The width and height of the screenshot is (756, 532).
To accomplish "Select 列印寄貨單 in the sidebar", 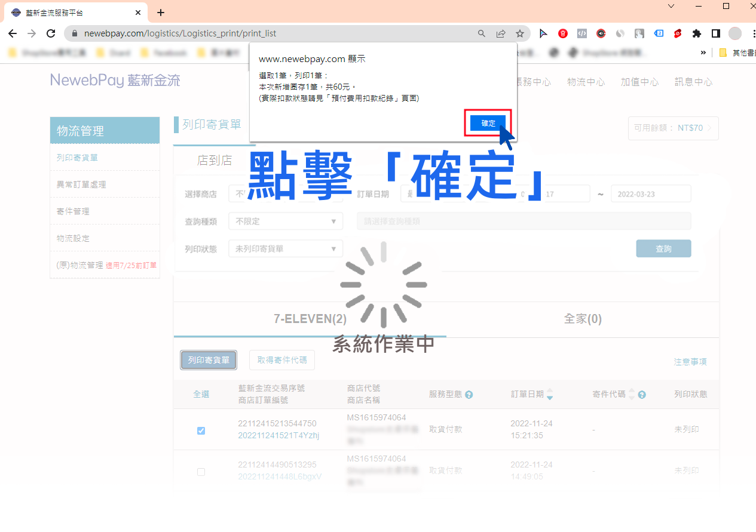I will tap(77, 158).
